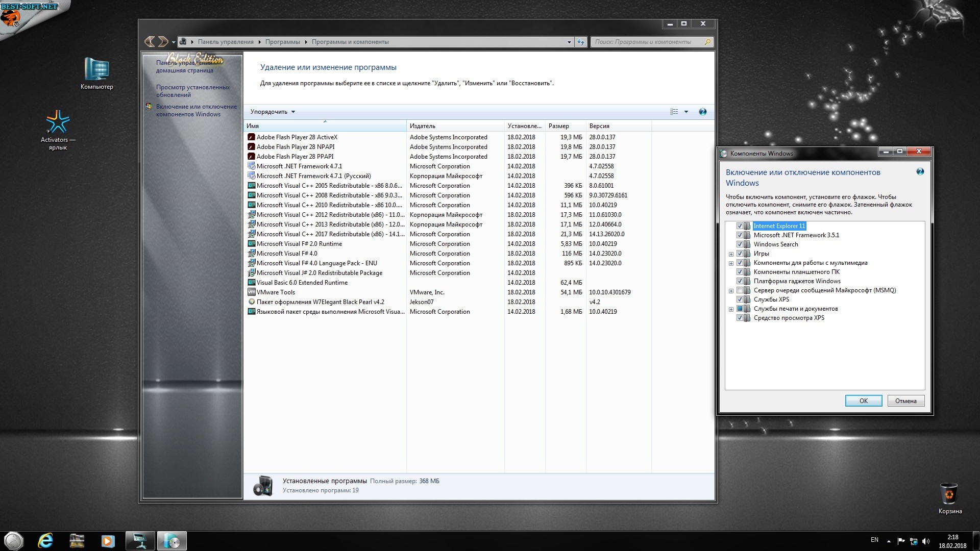Sort list by the Издатель column header

click(423, 126)
